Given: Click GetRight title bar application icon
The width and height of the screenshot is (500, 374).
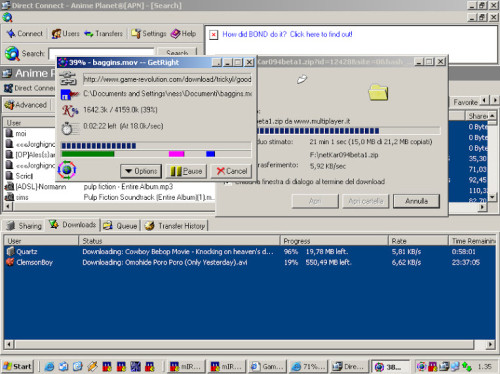Looking at the screenshot, I should 63,62.
